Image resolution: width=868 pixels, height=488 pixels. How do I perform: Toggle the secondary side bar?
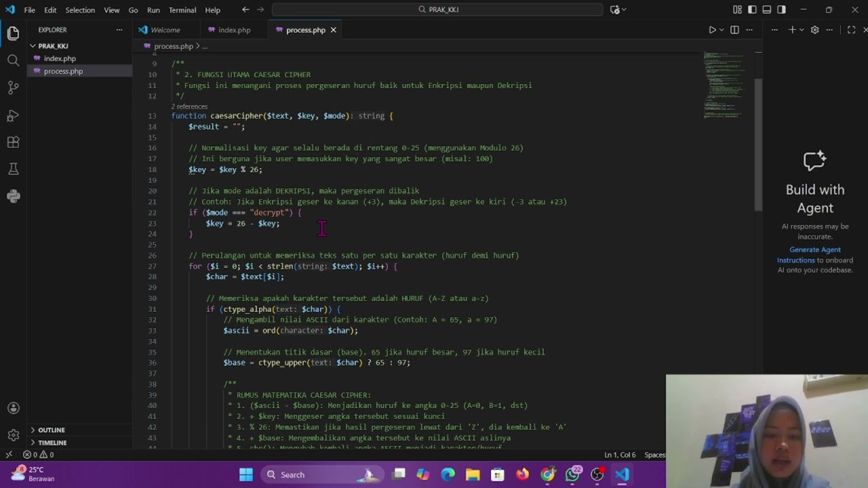point(782,9)
